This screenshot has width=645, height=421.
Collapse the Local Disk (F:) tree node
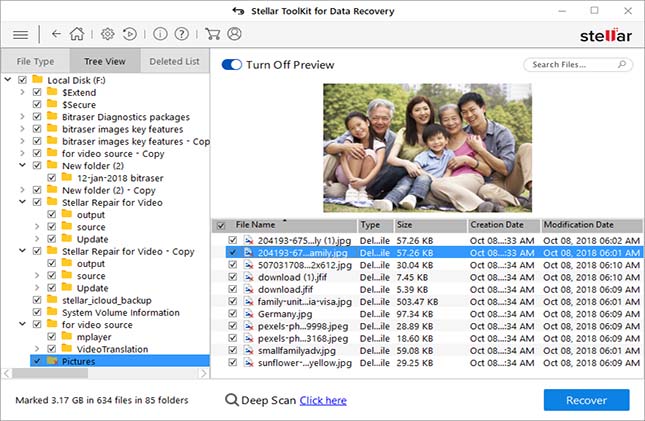pyautogui.click(x=7, y=80)
